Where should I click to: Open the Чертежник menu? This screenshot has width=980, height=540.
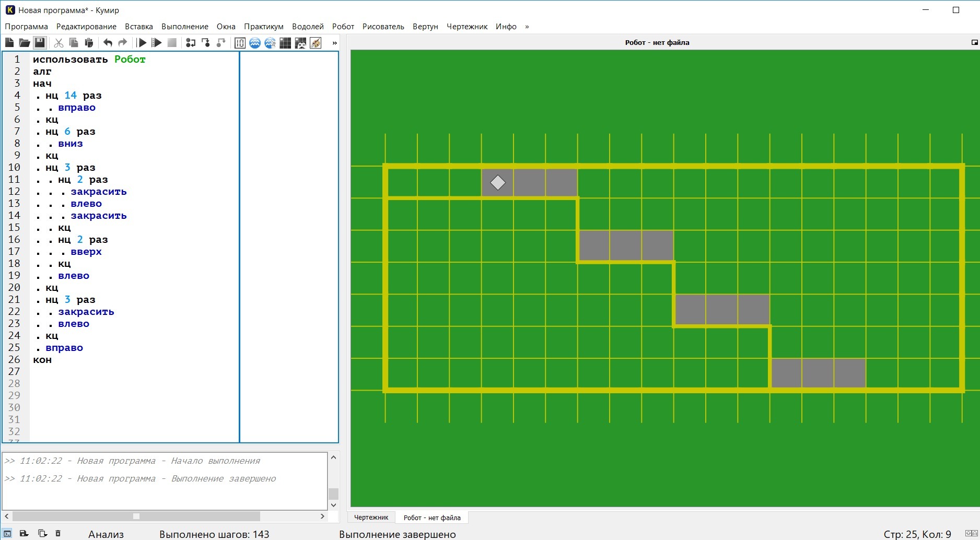(x=467, y=27)
